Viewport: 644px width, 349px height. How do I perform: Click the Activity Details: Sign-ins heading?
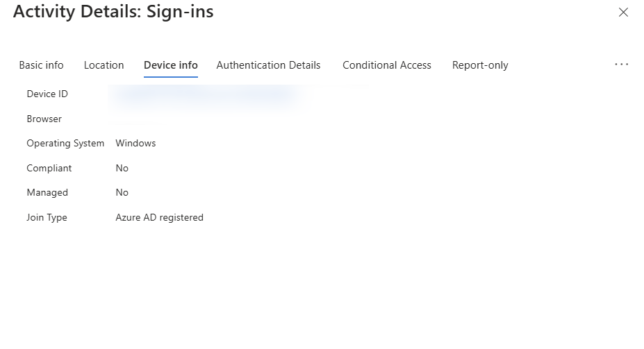pyautogui.click(x=113, y=12)
